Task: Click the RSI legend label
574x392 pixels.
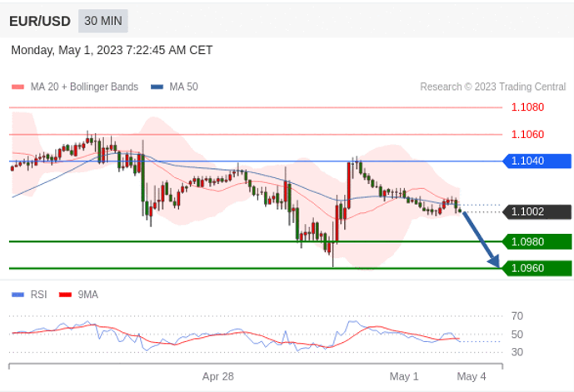Action: point(39,295)
